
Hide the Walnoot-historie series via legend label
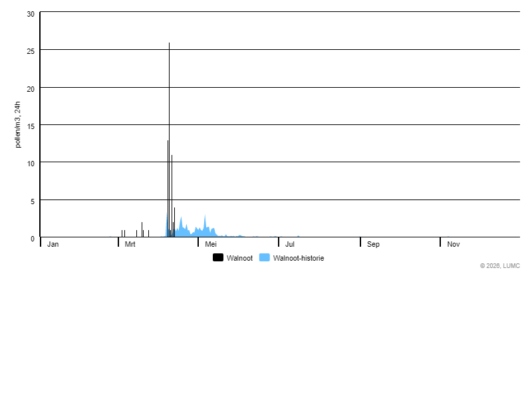(298, 258)
